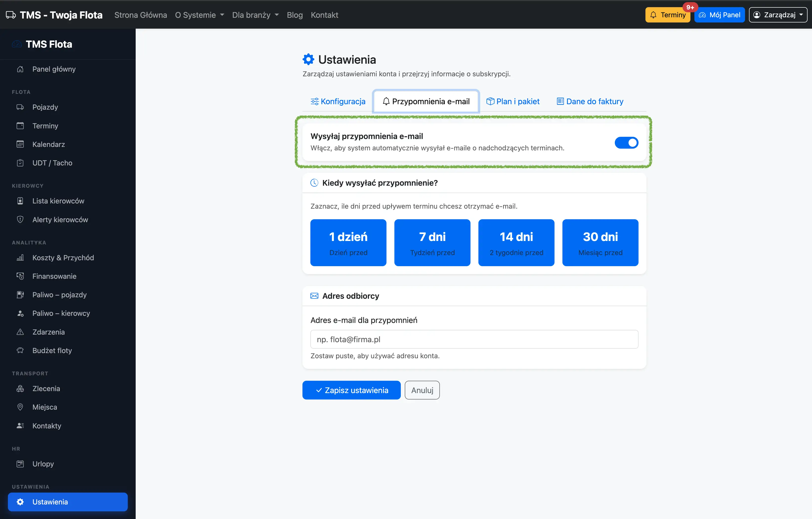This screenshot has width=812, height=519.
Task: Toggle the Wysyłaj przypomnienia e-mail switch
Action: click(x=626, y=142)
